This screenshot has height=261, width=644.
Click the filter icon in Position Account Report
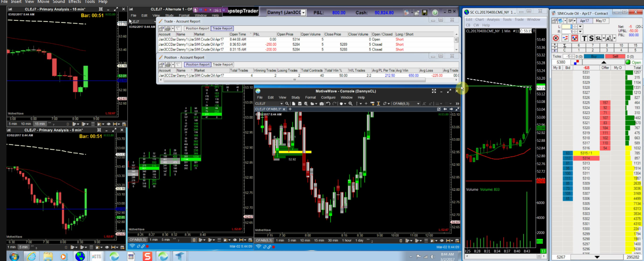point(178,65)
